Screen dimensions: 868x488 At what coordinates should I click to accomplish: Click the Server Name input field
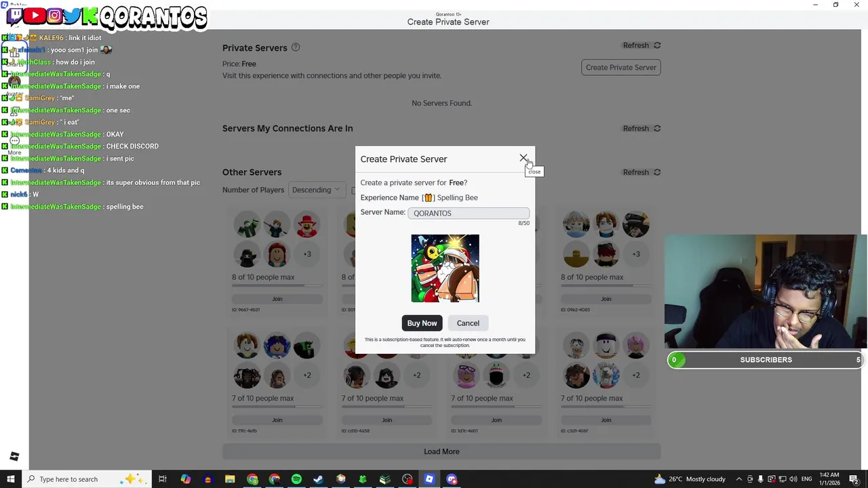coord(469,213)
